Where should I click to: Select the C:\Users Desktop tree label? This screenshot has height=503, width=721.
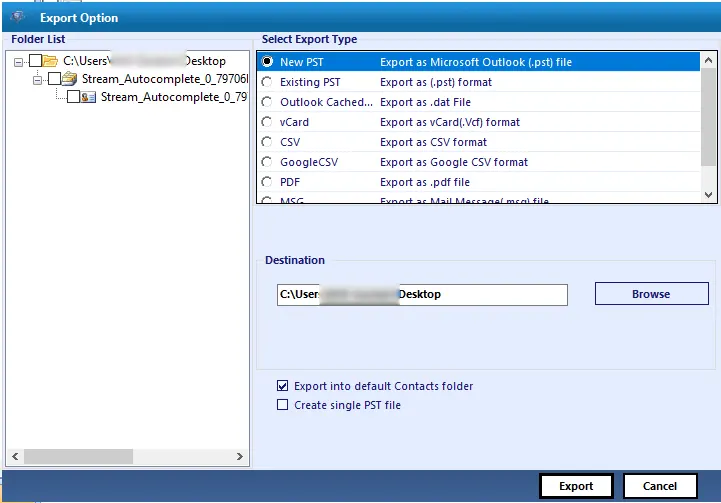[x=144, y=61]
